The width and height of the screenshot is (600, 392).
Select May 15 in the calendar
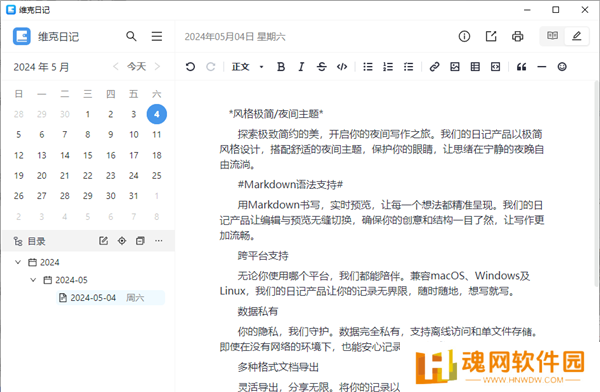coord(88,155)
